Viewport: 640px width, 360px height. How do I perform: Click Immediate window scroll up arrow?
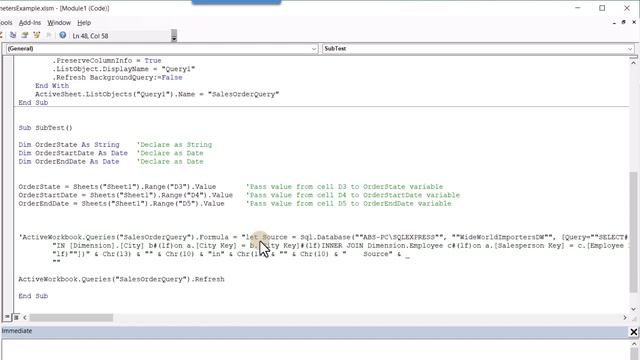tap(634, 344)
